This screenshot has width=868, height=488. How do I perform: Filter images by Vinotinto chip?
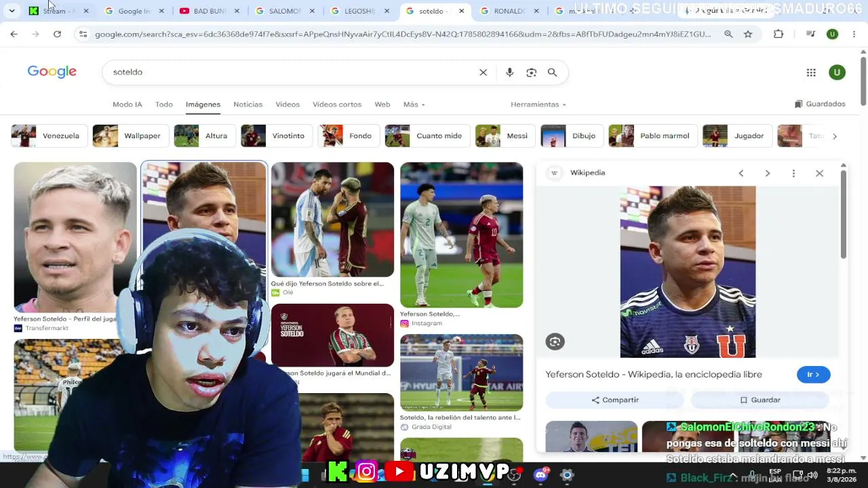click(x=277, y=136)
